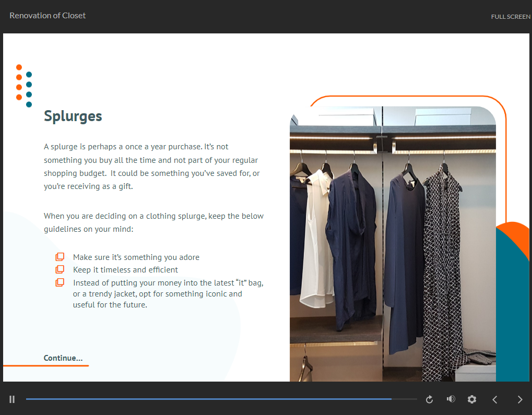Click the 'Splurges' heading
This screenshot has height=415, width=532.
[73, 116]
